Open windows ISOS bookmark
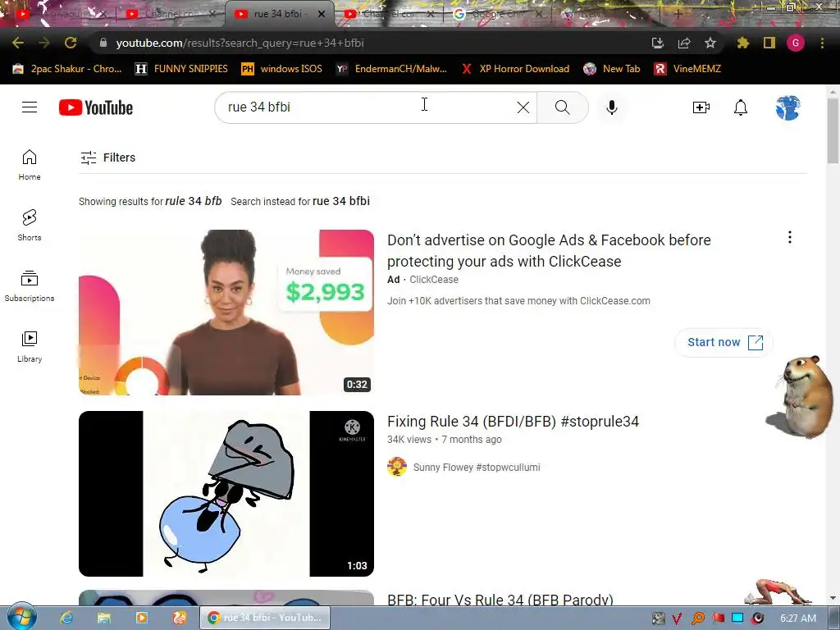840x630 pixels. pos(282,69)
